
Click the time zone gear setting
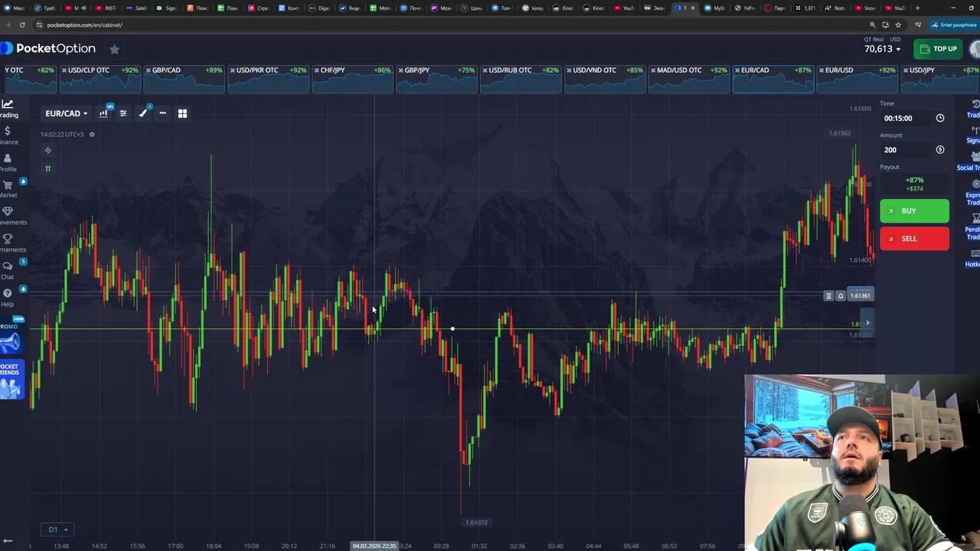tap(92, 135)
